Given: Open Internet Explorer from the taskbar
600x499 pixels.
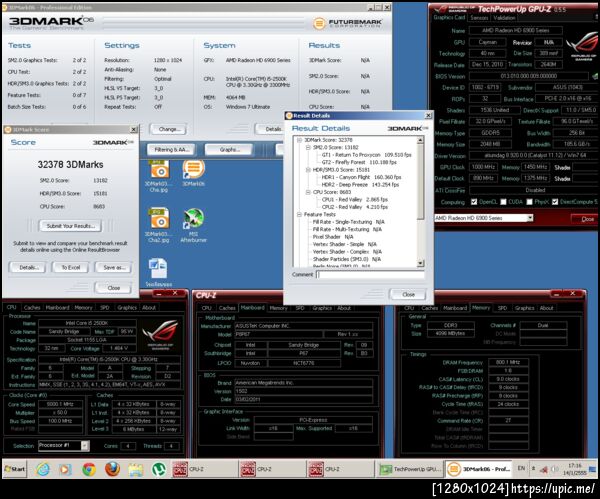Looking at the screenshot, I should point(43,469).
